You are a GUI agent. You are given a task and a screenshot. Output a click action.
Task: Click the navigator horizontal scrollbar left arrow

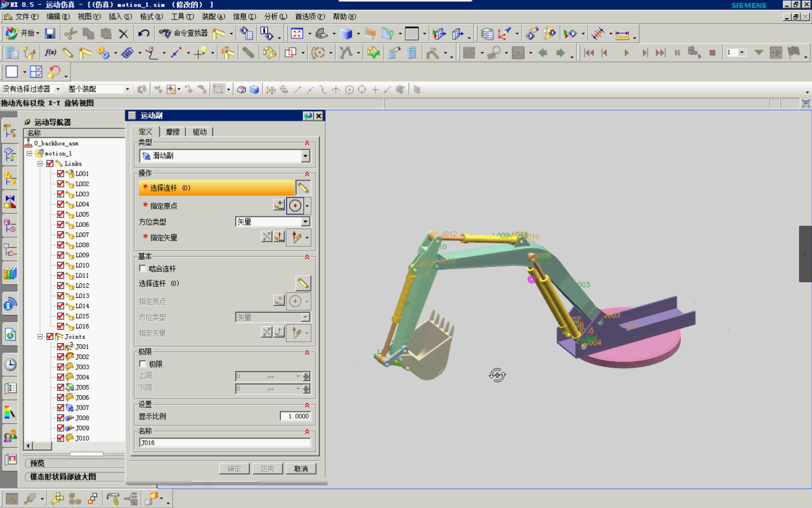[x=28, y=446]
